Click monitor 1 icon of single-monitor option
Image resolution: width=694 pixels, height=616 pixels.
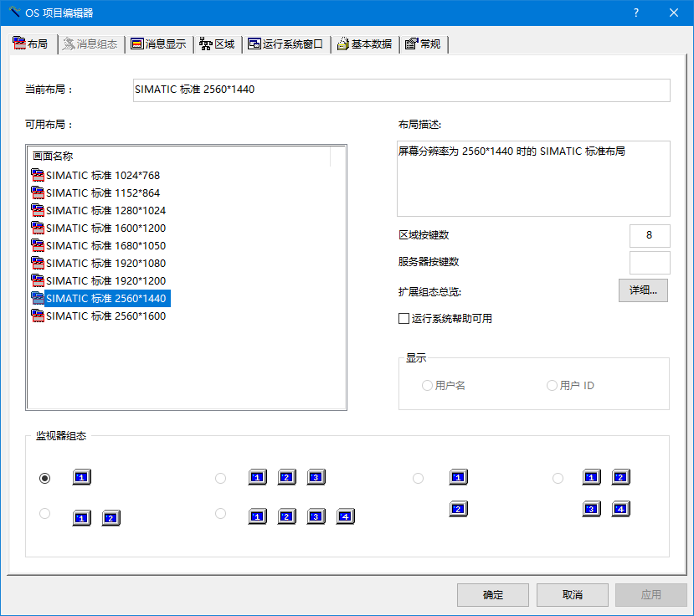click(x=81, y=477)
